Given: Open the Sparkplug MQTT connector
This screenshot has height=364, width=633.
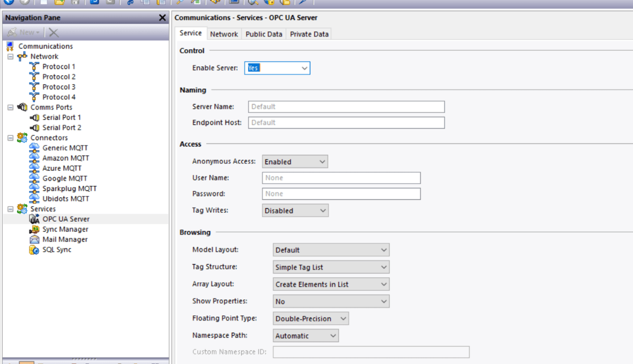Looking at the screenshot, I should 70,189.
